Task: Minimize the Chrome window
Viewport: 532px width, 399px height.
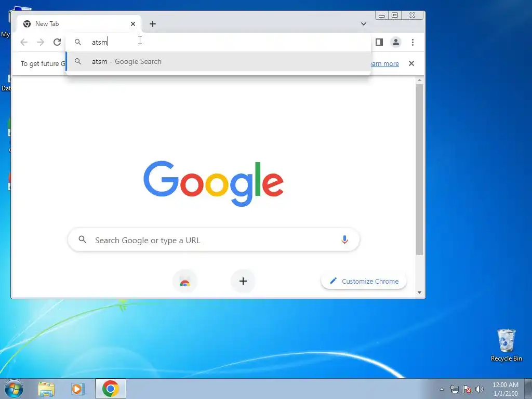Action: click(382, 15)
